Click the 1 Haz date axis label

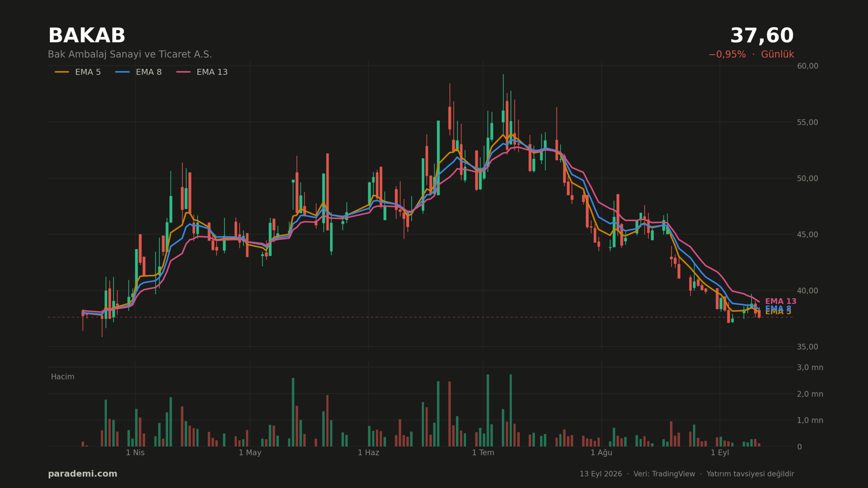[368, 453]
